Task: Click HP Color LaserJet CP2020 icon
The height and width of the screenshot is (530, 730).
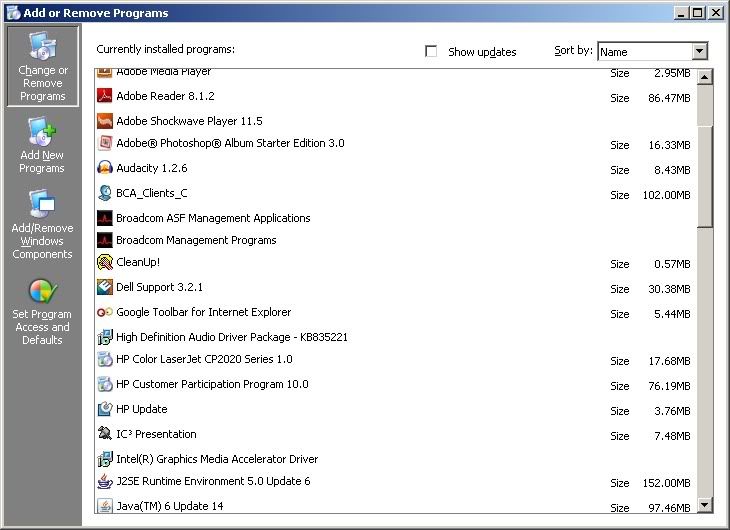Action: (105, 359)
